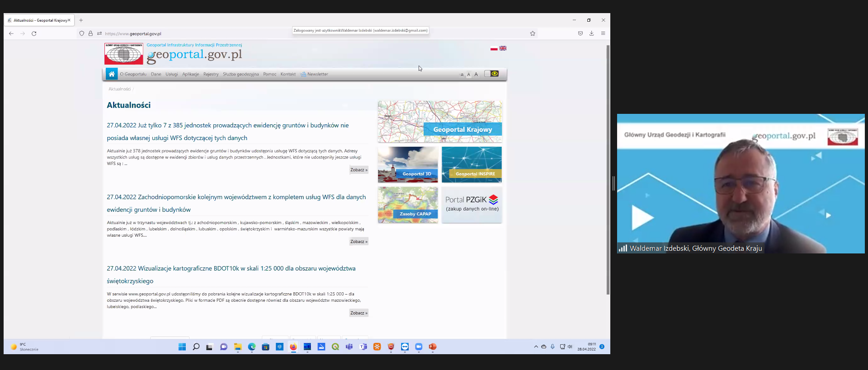Open Zoom from the taskbar
The width and height of the screenshot is (868, 370).
pos(419,347)
